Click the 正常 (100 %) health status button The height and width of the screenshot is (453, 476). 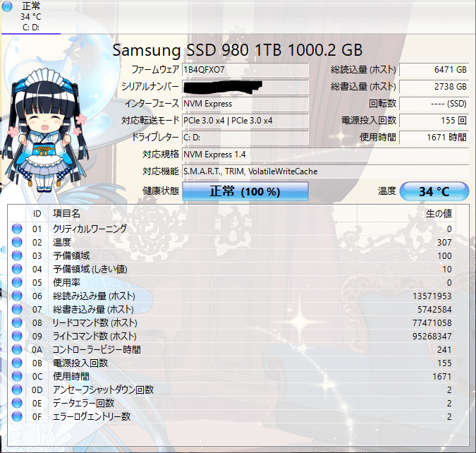pyautogui.click(x=245, y=191)
